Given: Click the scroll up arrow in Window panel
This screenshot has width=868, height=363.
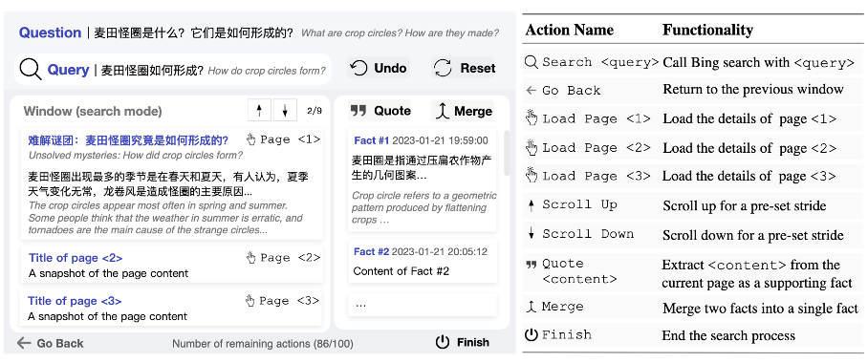Looking at the screenshot, I should 259,110.
